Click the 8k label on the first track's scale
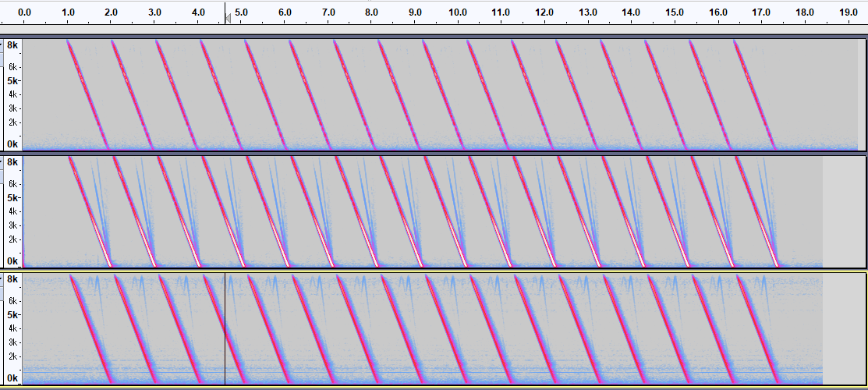Viewport: 868px width, 390px height. point(12,45)
